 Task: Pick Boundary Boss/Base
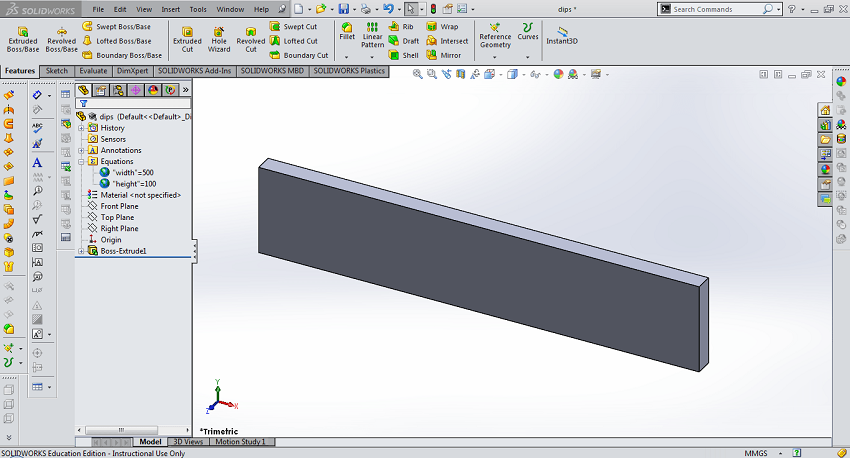[x=122, y=55]
